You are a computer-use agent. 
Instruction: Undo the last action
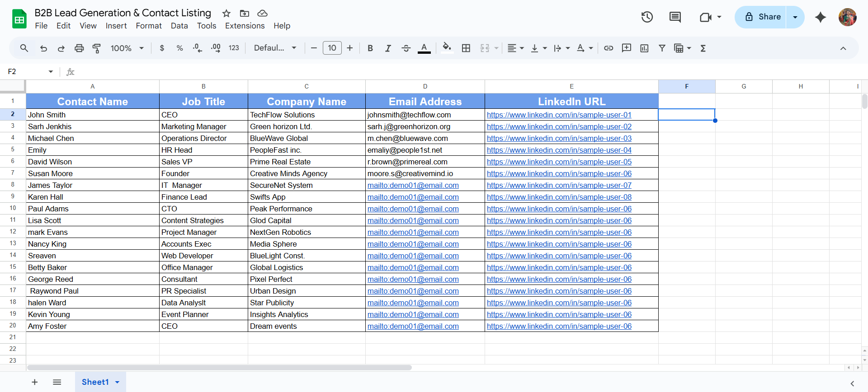click(x=43, y=48)
